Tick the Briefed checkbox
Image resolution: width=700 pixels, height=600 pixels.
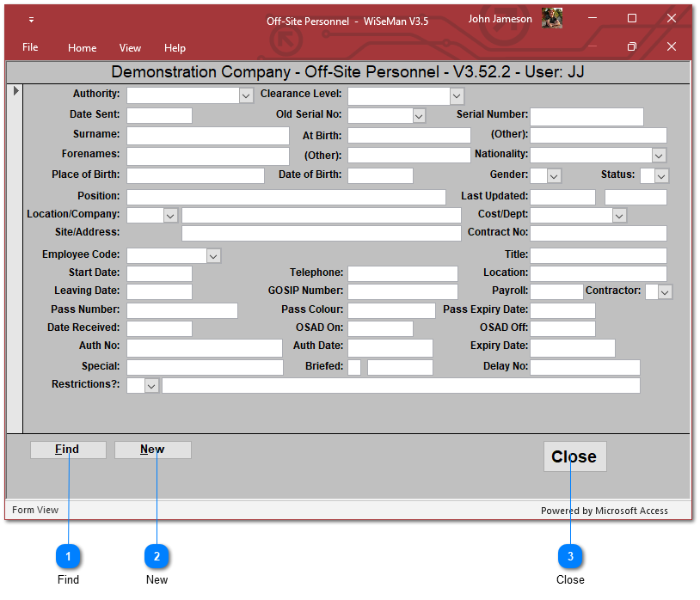(x=354, y=368)
